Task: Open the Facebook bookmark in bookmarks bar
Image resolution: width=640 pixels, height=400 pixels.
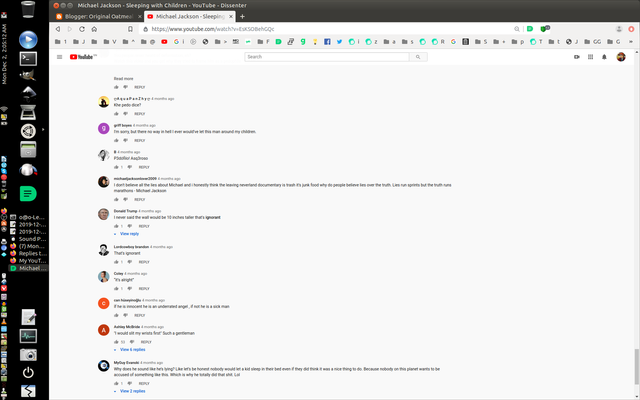Action: [x=327, y=42]
